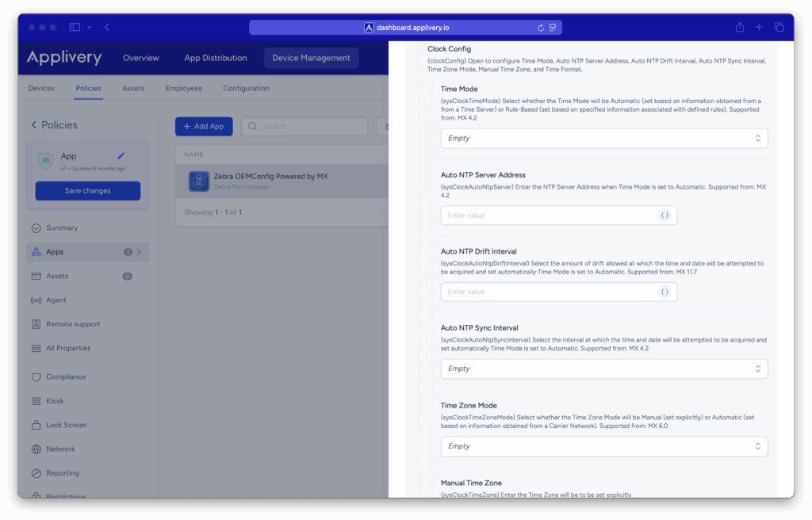Click the Add App button
The width and height of the screenshot is (812, 520).
[204, 126]
